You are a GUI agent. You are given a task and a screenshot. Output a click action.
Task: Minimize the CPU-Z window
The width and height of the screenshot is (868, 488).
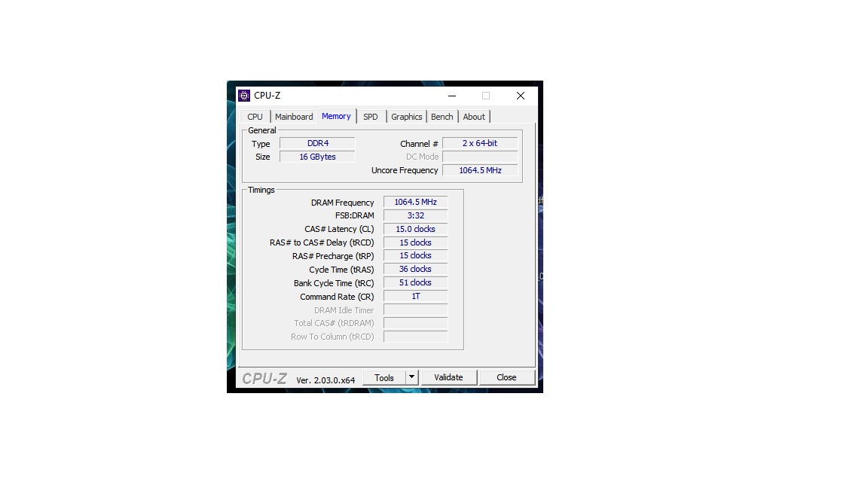tap(452, 96)
